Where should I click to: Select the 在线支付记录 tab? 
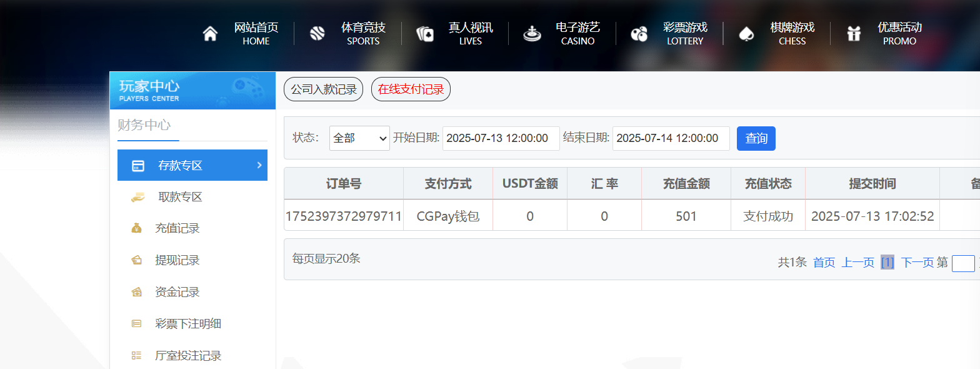click(x=411, y=89)
